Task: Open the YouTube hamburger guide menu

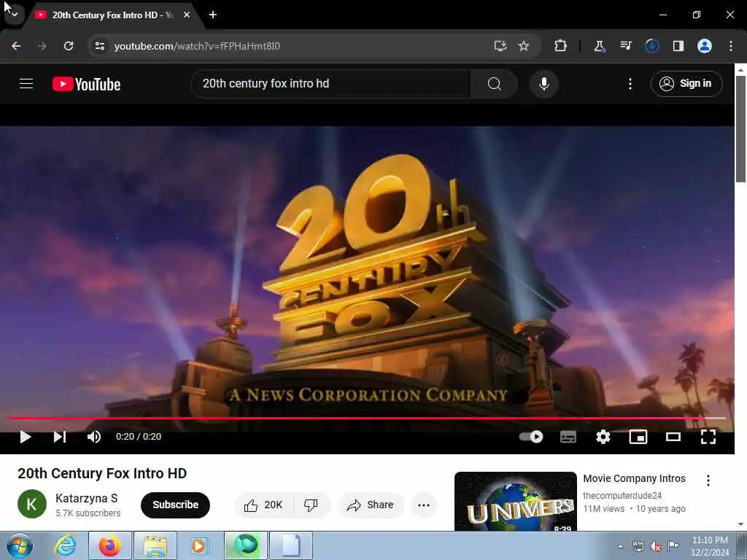Action: point(26,84)
